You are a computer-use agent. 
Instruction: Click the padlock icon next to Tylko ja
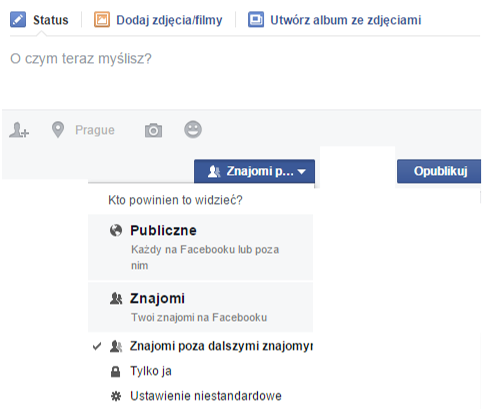[115, 371]
